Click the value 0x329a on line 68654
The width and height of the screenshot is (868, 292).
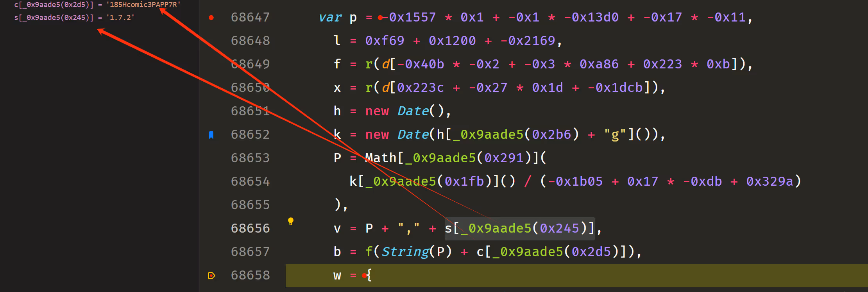770,181
